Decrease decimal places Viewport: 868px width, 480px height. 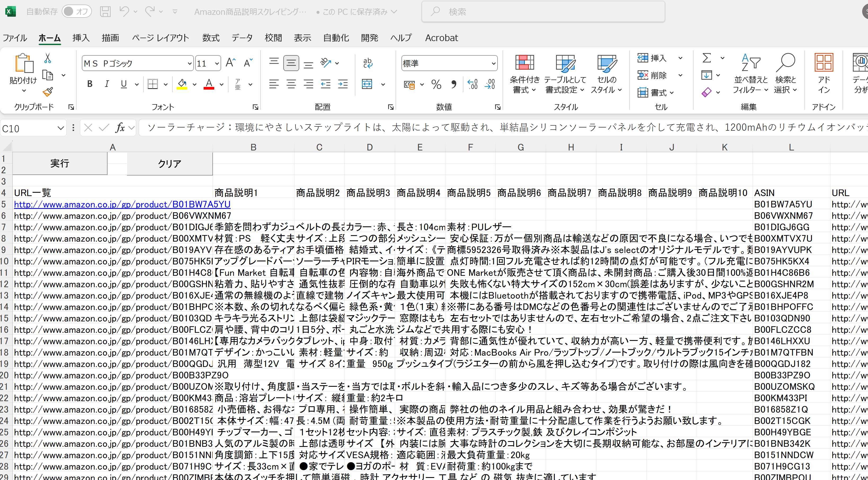pyautogui.click(x=490, y=84)
